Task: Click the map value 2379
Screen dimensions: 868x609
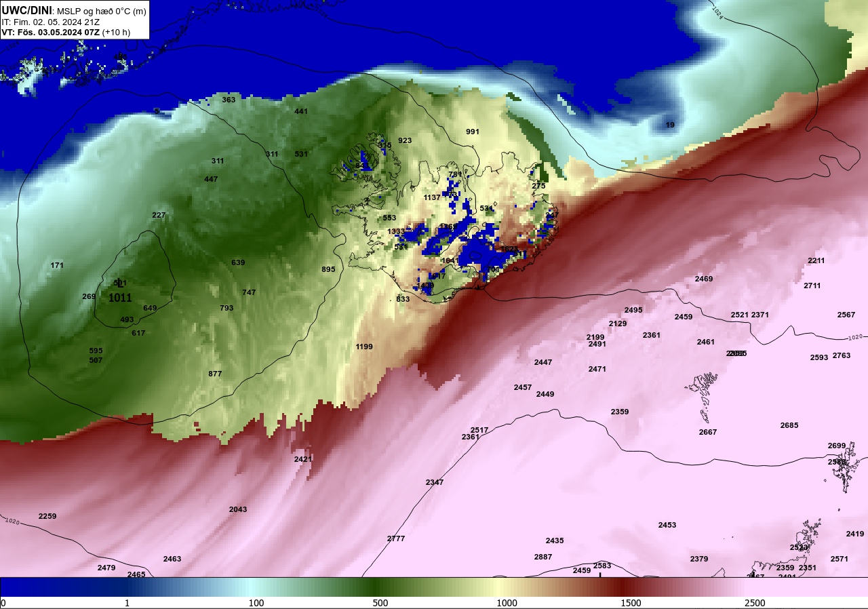Action: pyautogui.click(x=699, y=559)
